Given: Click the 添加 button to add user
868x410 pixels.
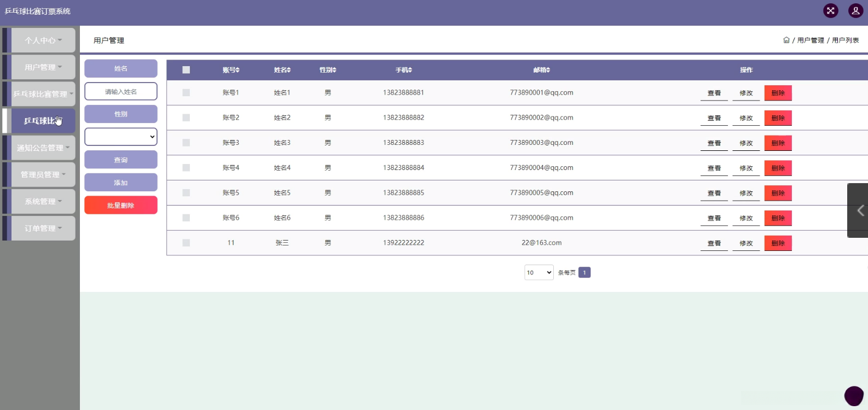Looking at the screenshot, I should pos(121,183).
